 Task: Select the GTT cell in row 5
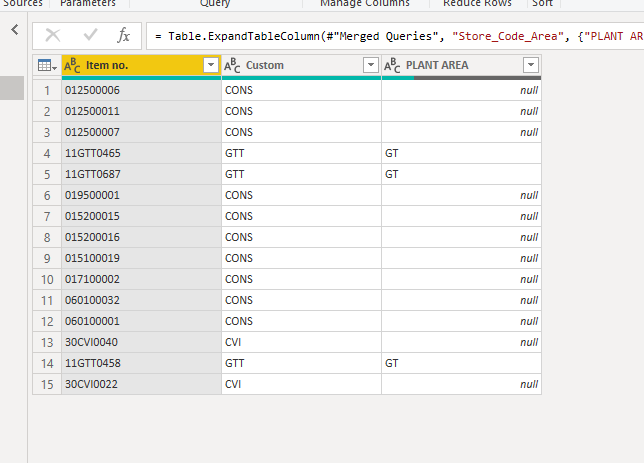(301, 174)
